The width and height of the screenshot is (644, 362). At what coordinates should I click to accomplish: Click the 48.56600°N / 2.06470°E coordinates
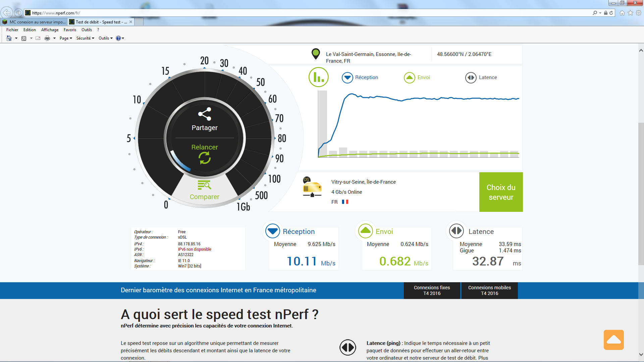(x=464, y=54)
